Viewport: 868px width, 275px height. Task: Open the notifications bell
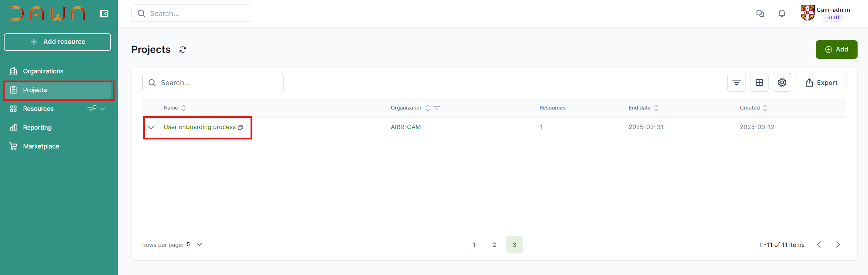[x=782, y=14]
